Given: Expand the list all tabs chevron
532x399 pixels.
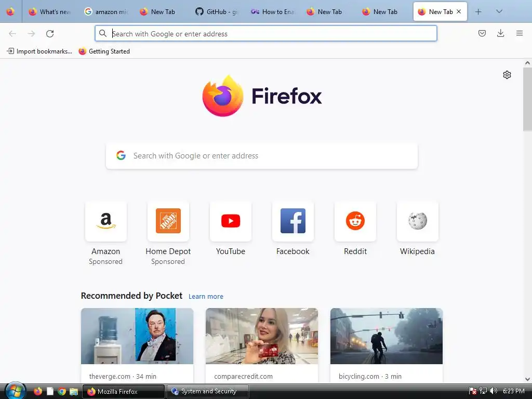Looking at the screenshot, I should (x=499, y=11).
